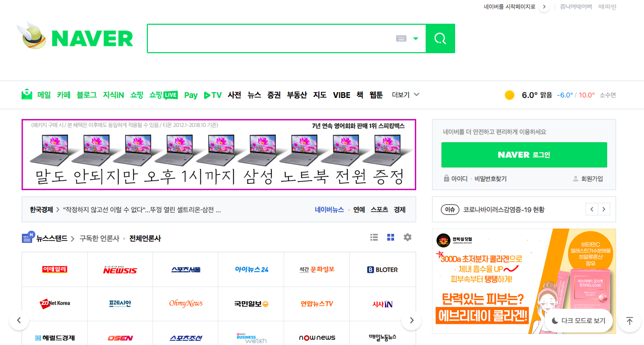
Task: Open 경제 economy news link
Action: tap(400, 210)
